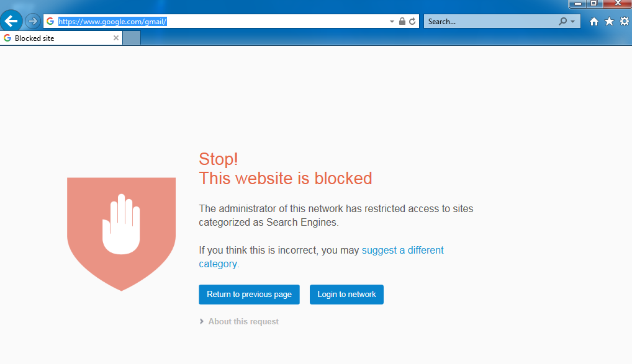The height and width of the screenshot is (364, 632).
Task: Close the Blocked site tab
Action: [116, 38]
